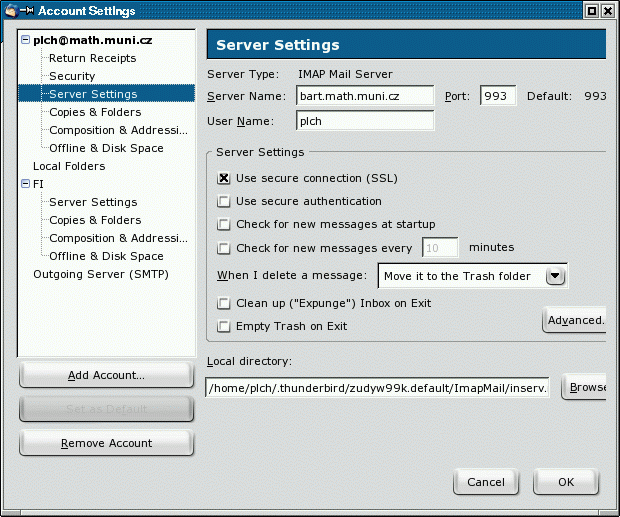This screenshot has width=620, height=517.
Task: Click the IMAP Mail Server type text
Action: point(345,74)
